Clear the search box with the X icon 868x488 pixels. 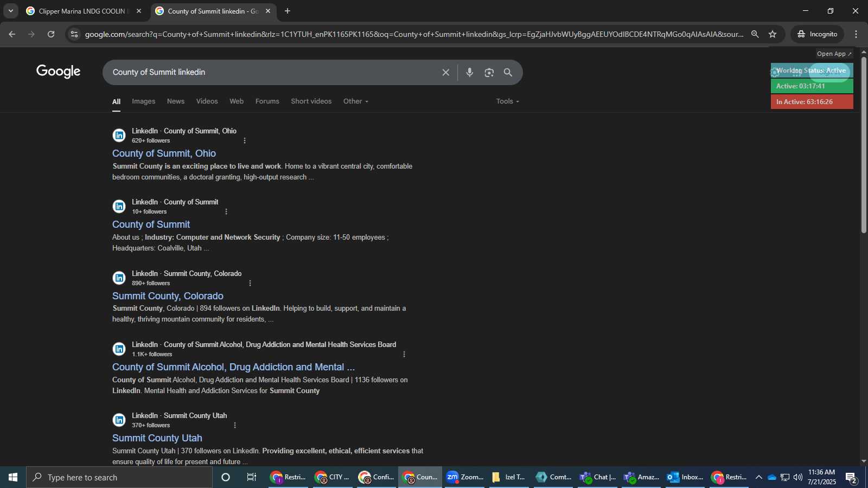[x=445, y=72]
